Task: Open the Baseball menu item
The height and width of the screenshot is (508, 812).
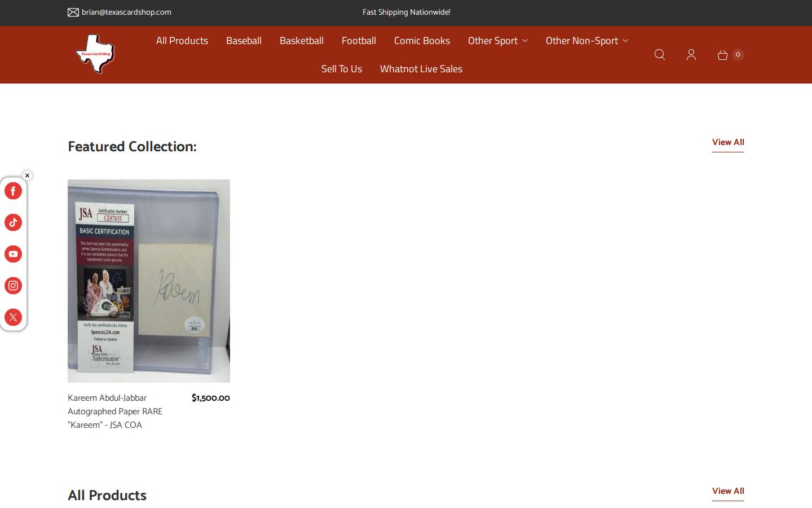Action: (x=244, y=41)
